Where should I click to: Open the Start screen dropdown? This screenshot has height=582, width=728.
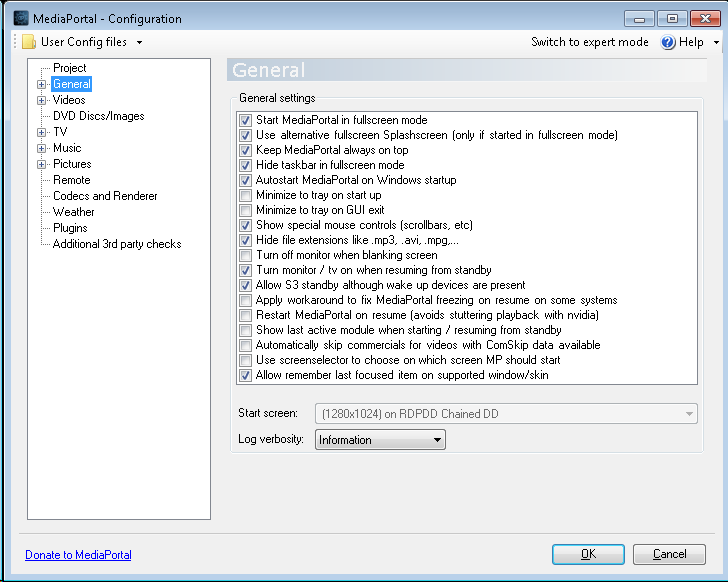click(506, 414)
